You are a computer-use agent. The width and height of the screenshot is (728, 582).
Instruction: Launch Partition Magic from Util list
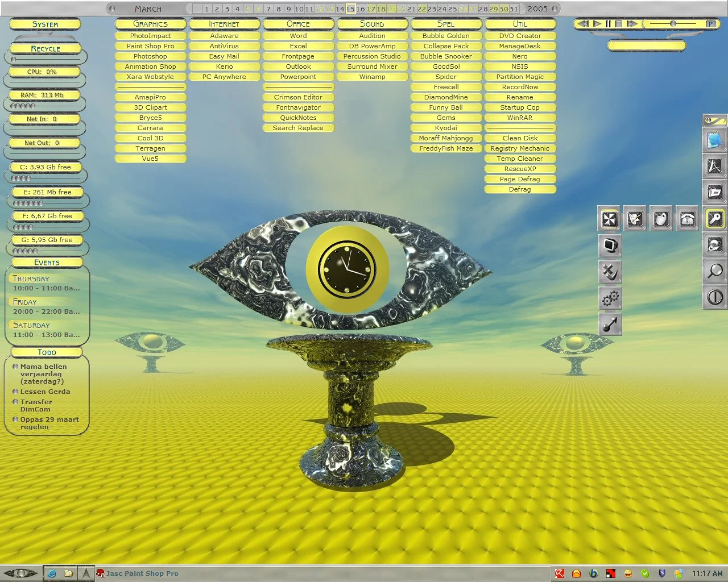coord(520,77)
